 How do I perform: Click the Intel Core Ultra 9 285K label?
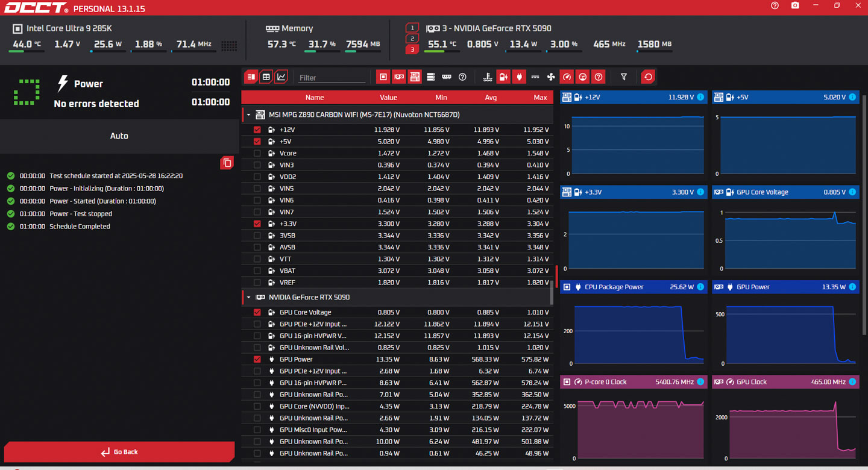click(69, 28)
